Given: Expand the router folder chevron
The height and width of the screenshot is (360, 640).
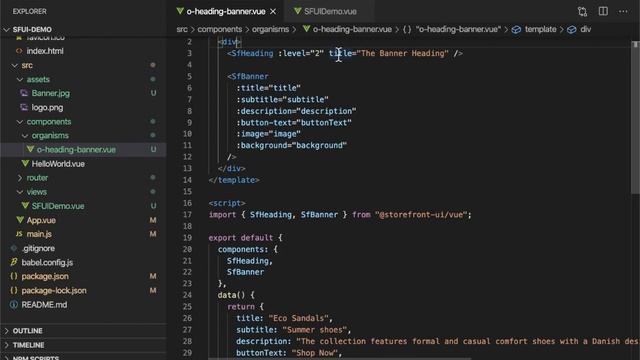Looking at the screenshot, I should [x=20, y=178].
